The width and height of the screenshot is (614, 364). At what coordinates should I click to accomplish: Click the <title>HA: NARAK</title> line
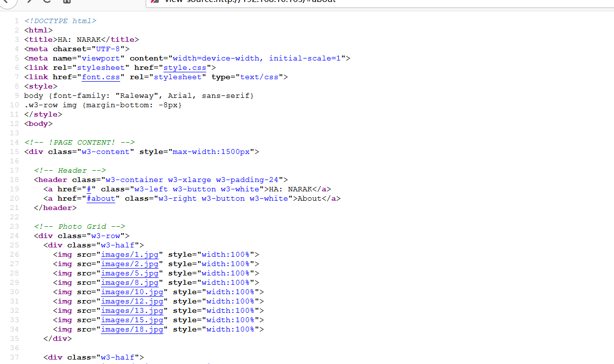coord(82,39)
